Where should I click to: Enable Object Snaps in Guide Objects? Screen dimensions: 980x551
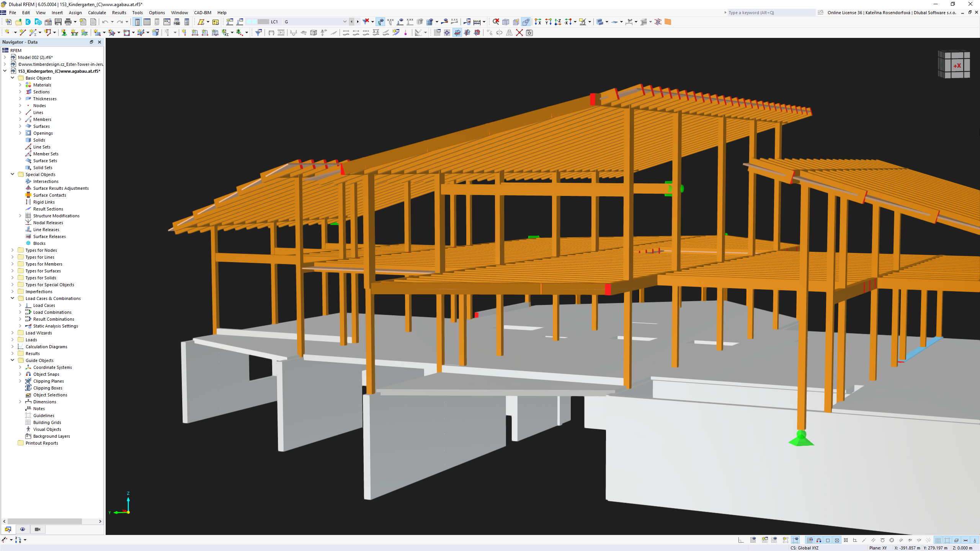click(x=46, y=374)
